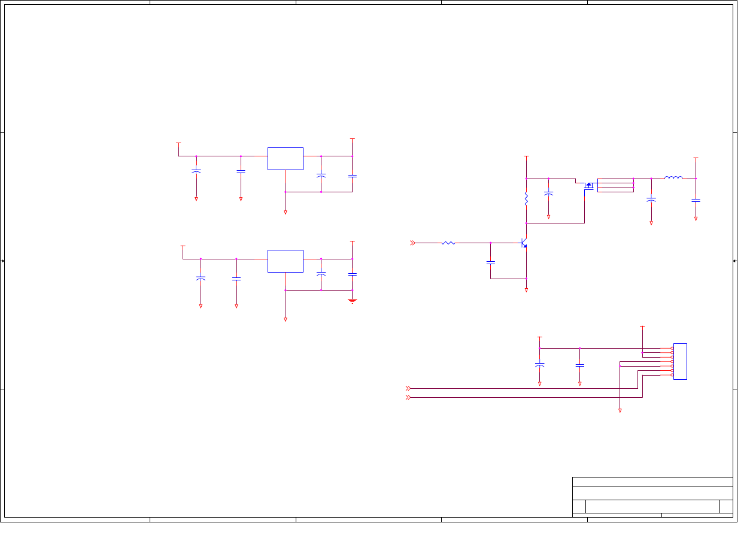Viewport: 756px width, 535px height.
Task: Click the vertical resistor above the transistor collector
Action: click(526, 199)
